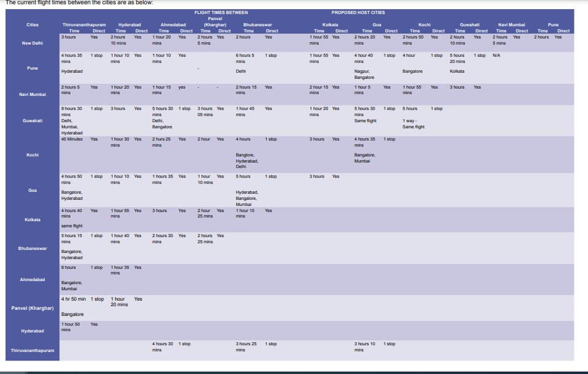
Task: Select the 'Delhi, Mumbai, Hyderabad' stopover text
Action: [x=72, y=127]
